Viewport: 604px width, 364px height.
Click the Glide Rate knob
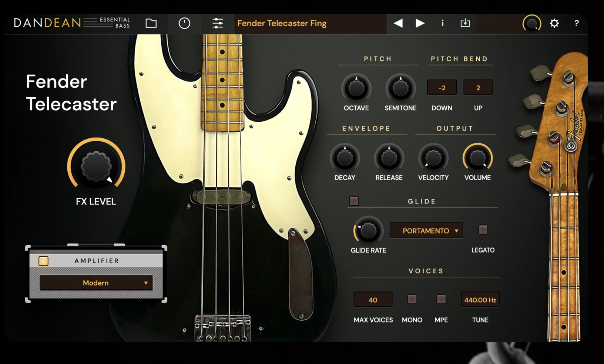pyautogui.click(x=368, y=230)
